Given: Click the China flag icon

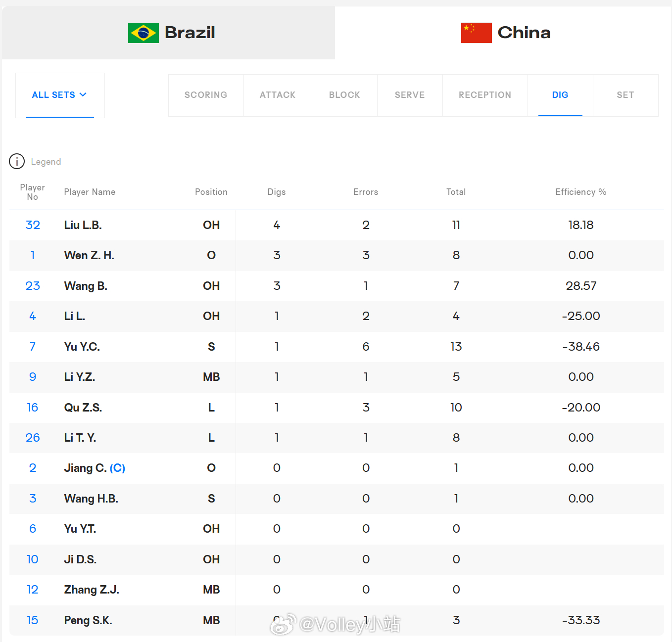Looking at the screenshot, I should pos(477,33).
